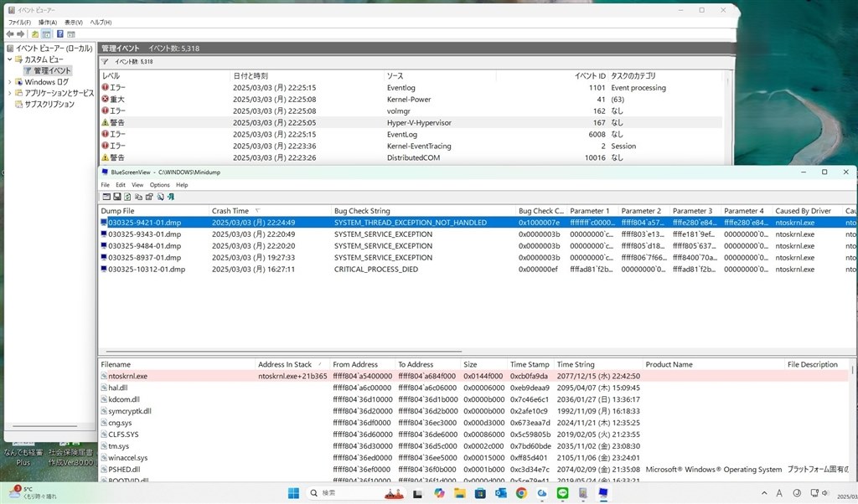858x504 pixels.
Task: Select 030325-9484-01.dmp dump file row
Action: pos(476,246)
